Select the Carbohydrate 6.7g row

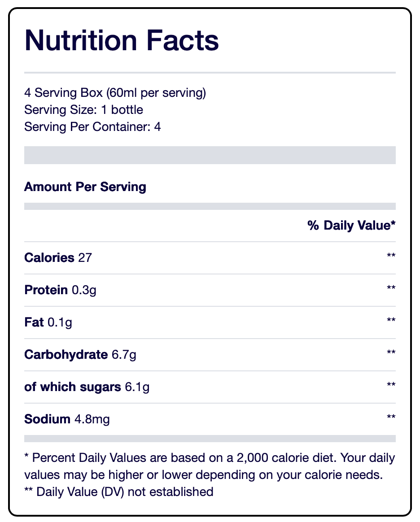tap(210, 355)
